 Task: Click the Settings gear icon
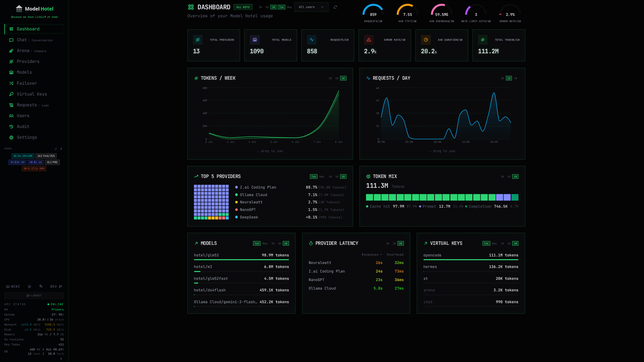coord(11,138)
